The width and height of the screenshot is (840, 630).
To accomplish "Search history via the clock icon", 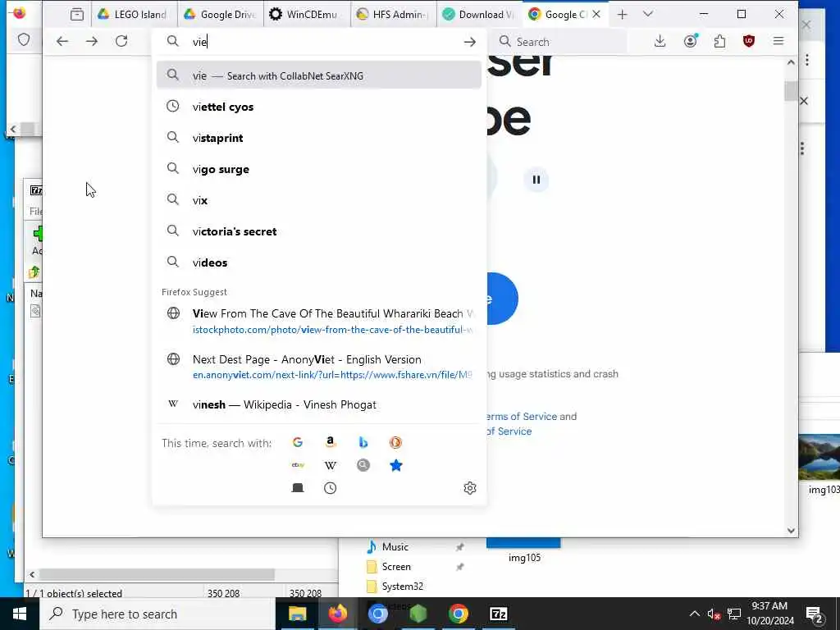I will (x=331, y=487).
